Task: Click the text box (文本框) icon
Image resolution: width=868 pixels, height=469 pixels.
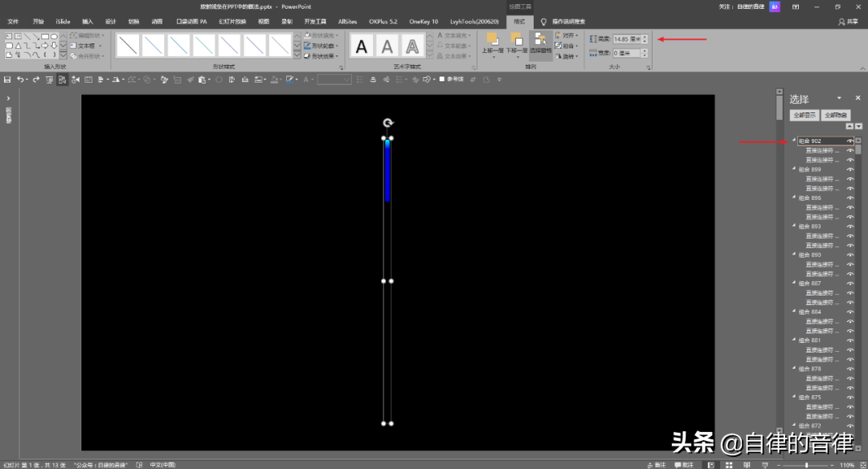Action: coord(74,46)
